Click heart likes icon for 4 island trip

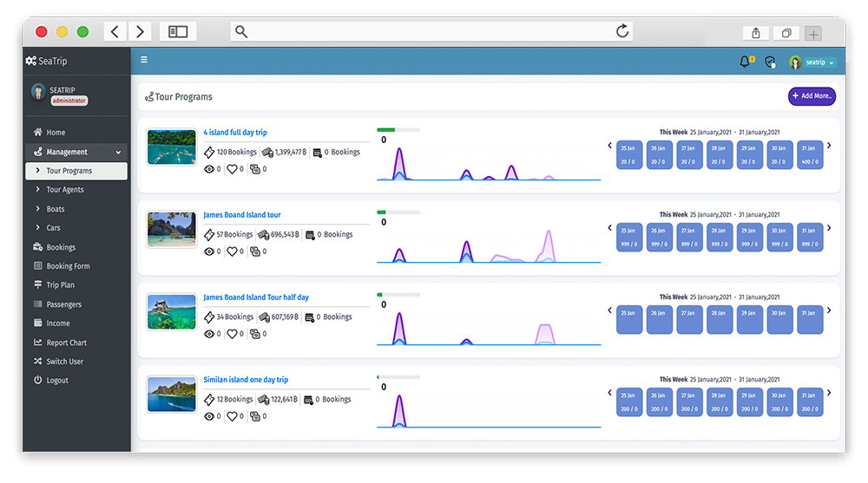[x=232, y=169]
